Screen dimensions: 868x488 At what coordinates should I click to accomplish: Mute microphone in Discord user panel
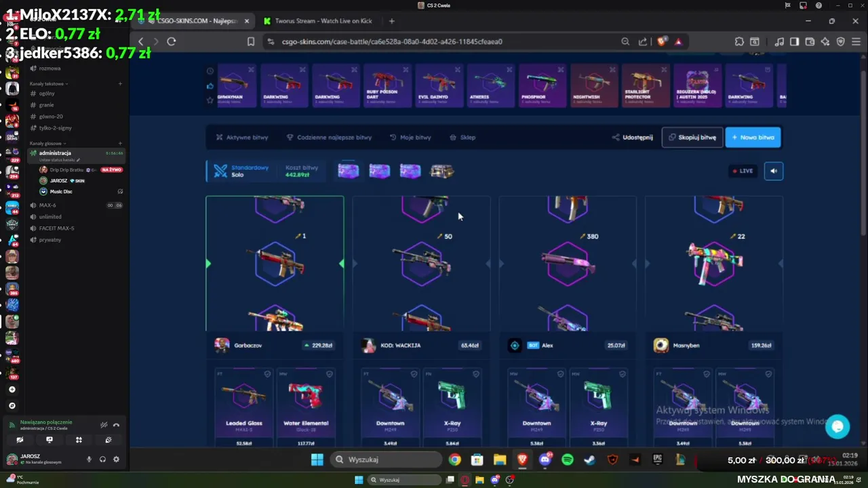pos(89,459)
